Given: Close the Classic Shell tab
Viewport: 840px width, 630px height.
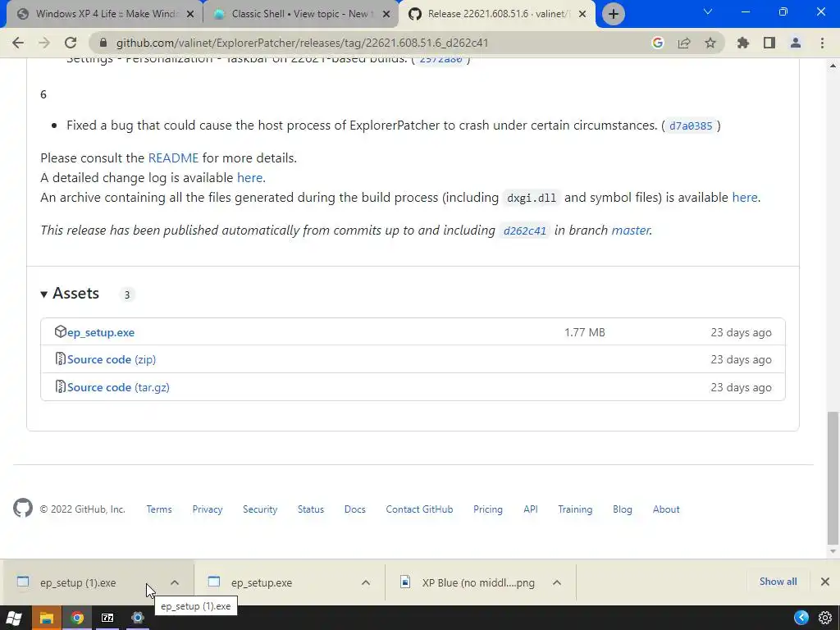Looking at the screenshot, I should 386,15.
